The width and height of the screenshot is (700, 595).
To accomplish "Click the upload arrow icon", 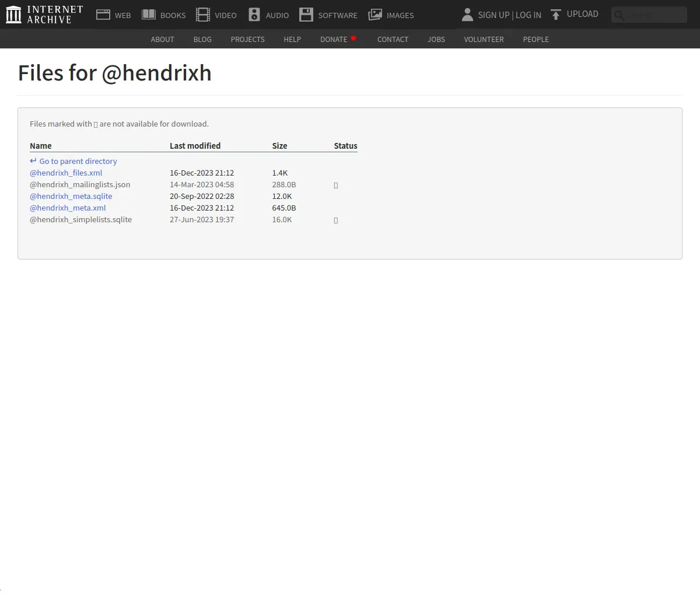I will [556, 15].
